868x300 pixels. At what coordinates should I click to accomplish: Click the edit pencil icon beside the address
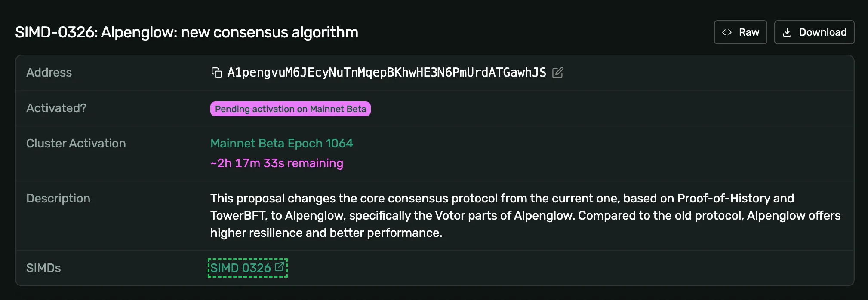tap(557, 73)
